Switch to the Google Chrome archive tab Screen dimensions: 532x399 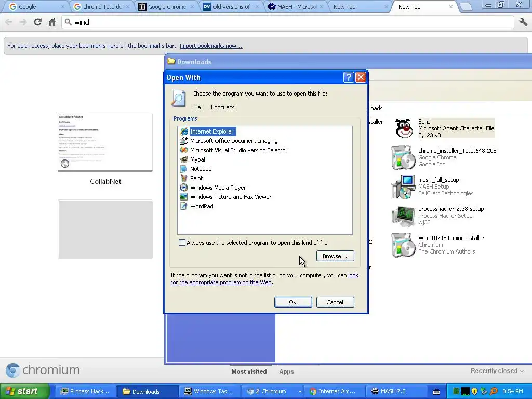click(167, 7)
